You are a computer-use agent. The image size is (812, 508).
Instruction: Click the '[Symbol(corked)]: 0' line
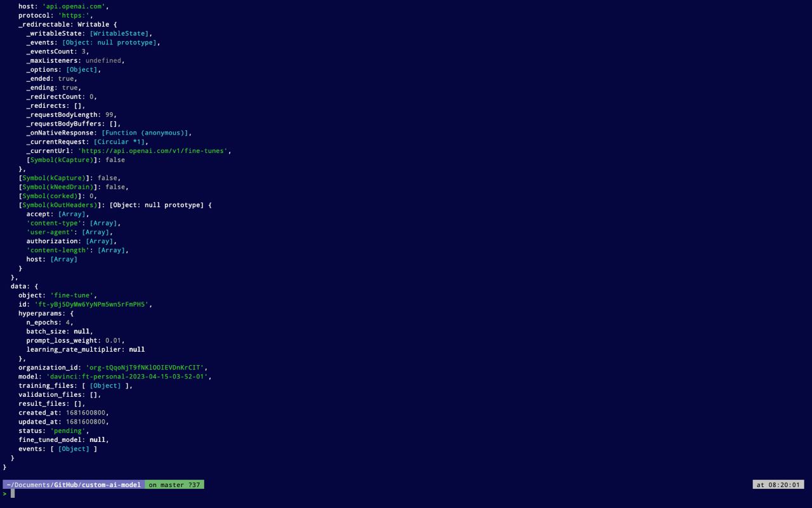click(x=58, y=196)
